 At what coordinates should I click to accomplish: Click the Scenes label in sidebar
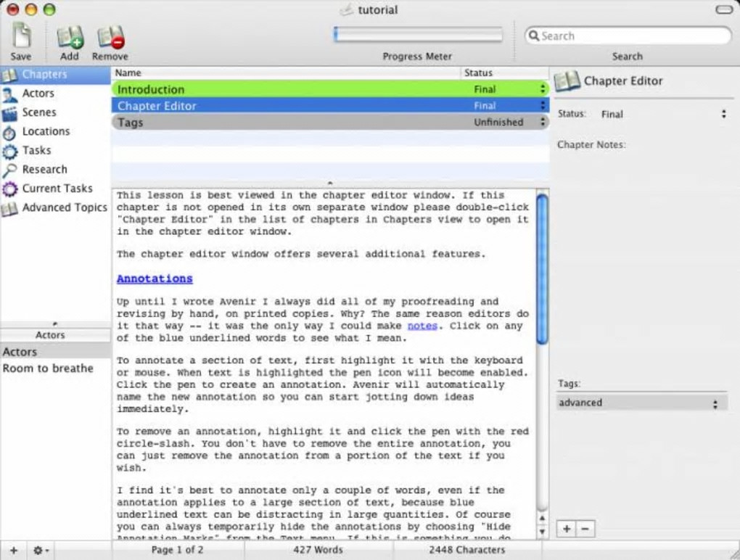point(39,112)
